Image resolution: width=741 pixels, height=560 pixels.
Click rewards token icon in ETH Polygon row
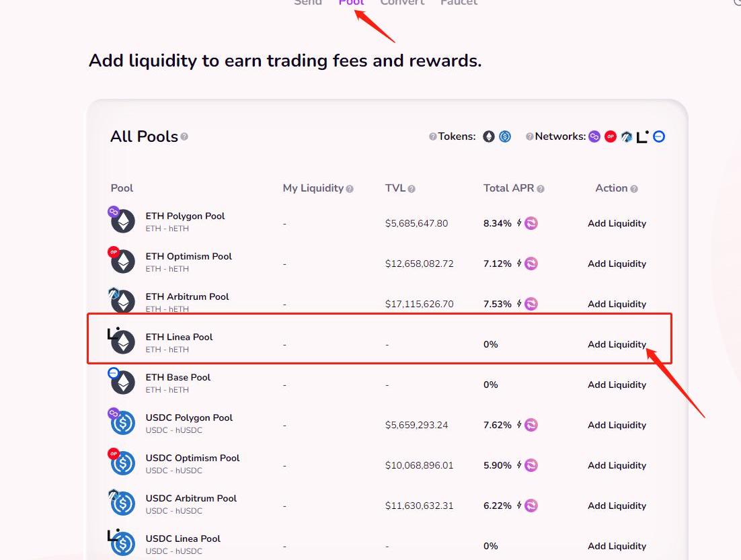531,223
